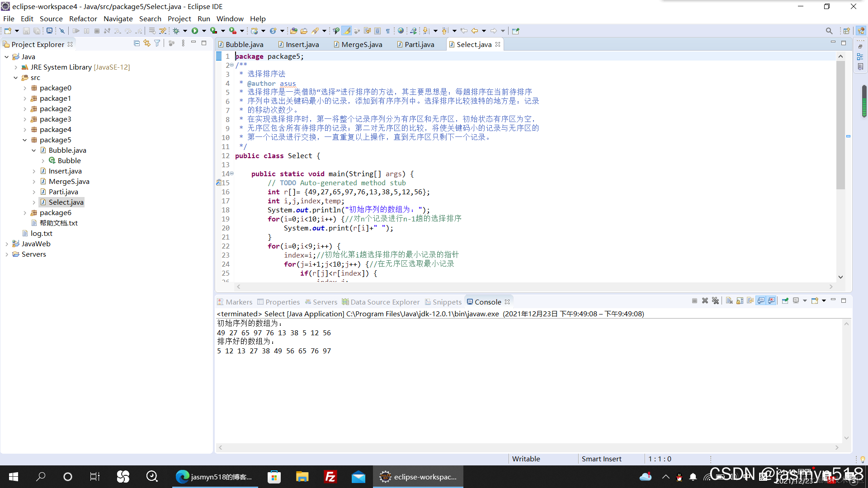Click the Coverage run icon
This screenshot has width=868, height=488.
tap(214, 31)
